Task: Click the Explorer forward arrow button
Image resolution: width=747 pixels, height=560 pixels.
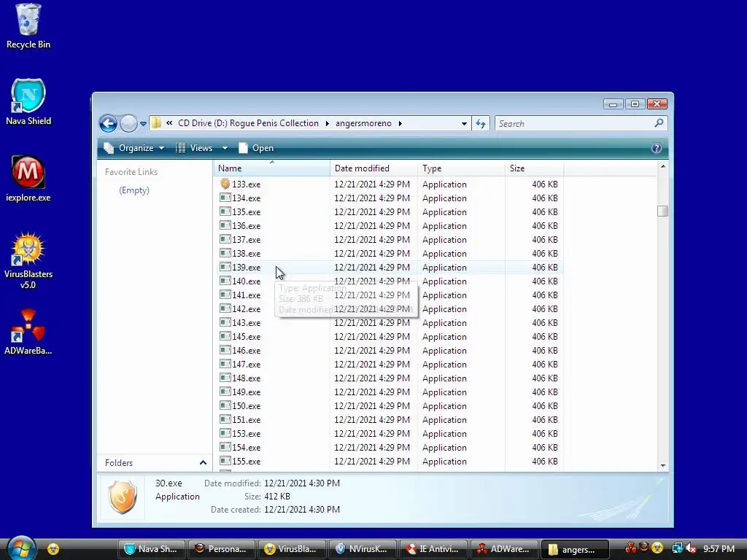Action: pos(128,124)
